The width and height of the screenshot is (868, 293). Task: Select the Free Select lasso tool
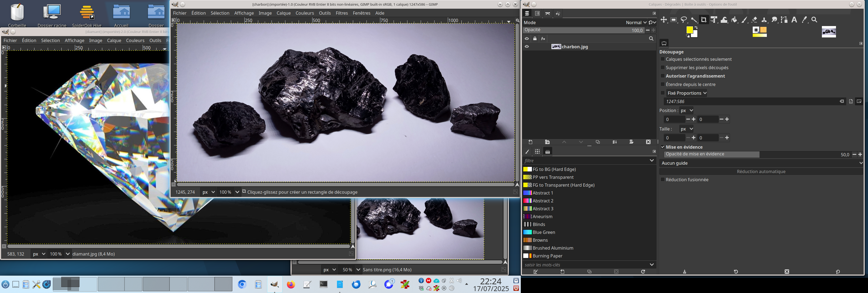click(x=684, y=20)
